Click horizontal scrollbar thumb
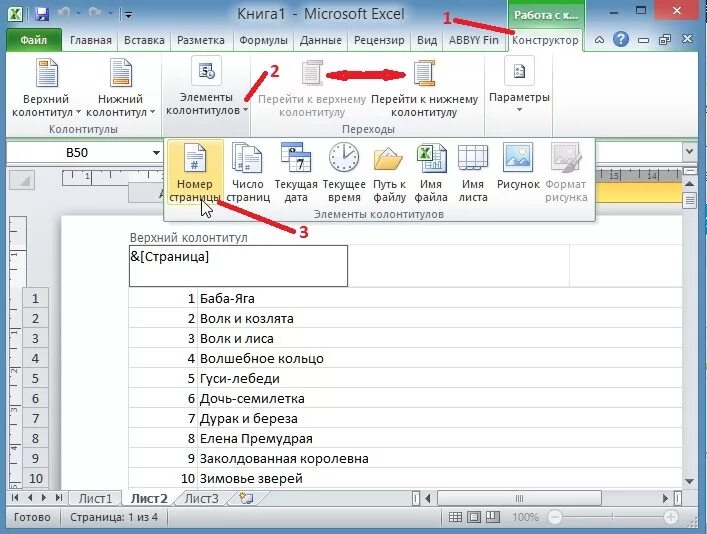This screenshot has width=707, height=534. click(x=519, y=498)
